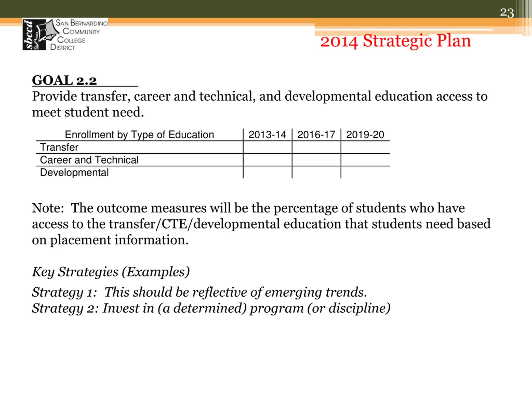Select the 'Career and Technical' row label
The width and height of the screenshot is (532, 399).
tap(89, 160)
